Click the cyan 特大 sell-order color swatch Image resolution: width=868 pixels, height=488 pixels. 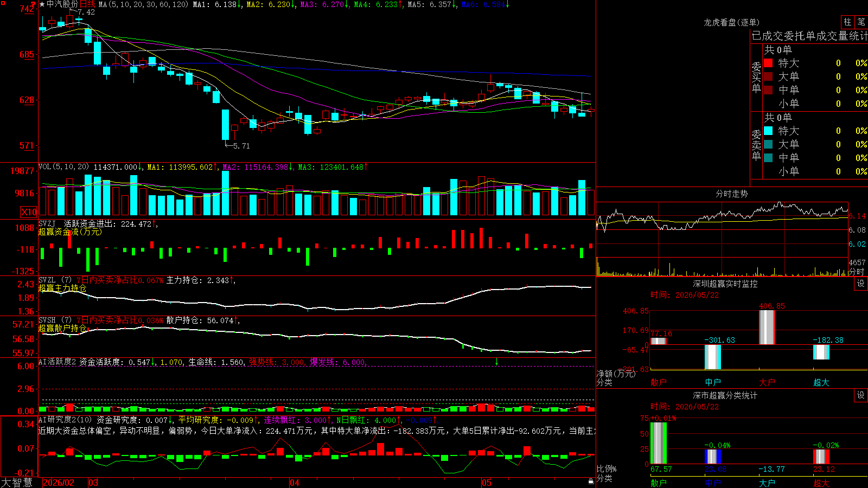click(x=768, y=131)
